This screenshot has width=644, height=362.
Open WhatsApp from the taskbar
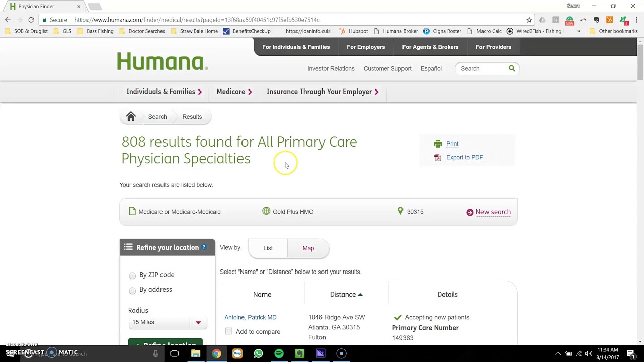tap(258, 353)
